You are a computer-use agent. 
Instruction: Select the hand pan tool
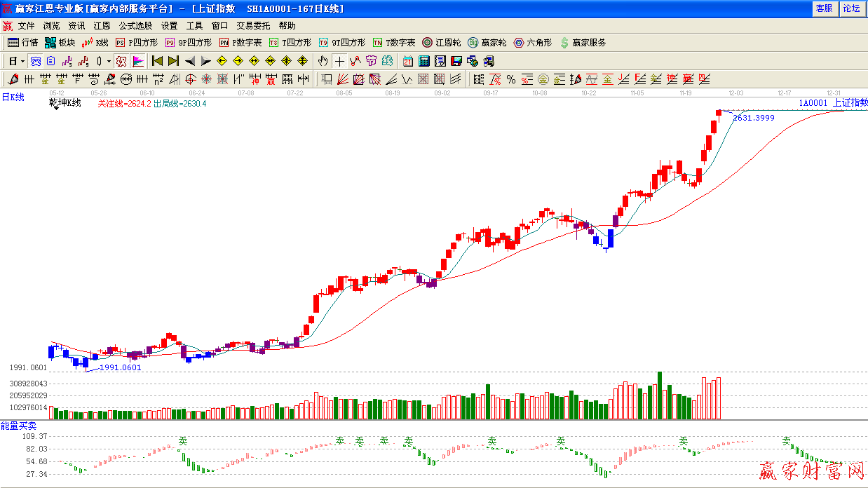coord(323,61)
